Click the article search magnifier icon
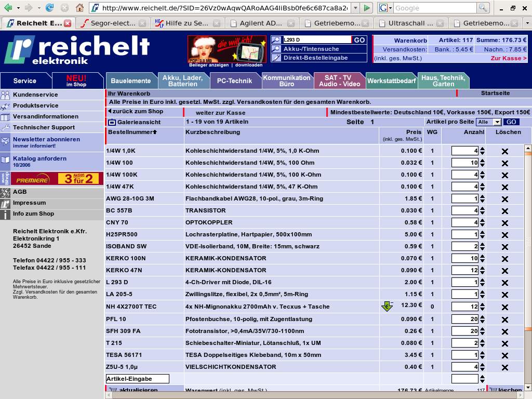Viewport: 532px width, 399px height. coord(276,40)
